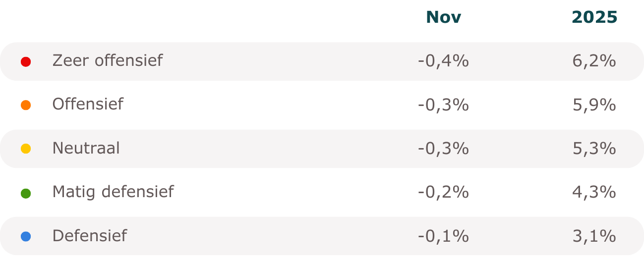Open the Zeer offensief profile label

coord(107,60)
